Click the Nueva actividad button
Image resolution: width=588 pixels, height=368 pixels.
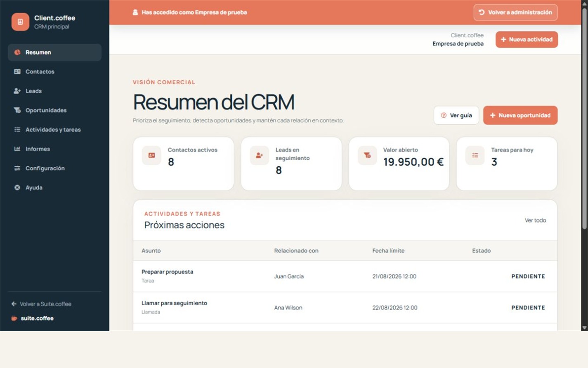(527, 40)
